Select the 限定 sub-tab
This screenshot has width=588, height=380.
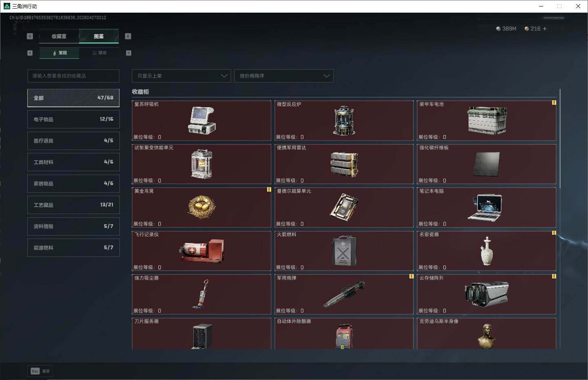pos(99,53)
